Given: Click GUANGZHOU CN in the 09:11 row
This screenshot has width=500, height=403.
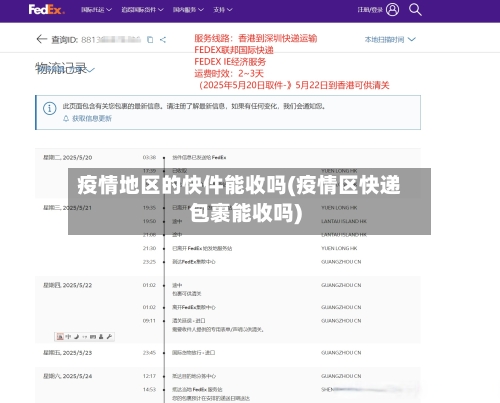Looking at the screenshot, I should click(341, 321).
